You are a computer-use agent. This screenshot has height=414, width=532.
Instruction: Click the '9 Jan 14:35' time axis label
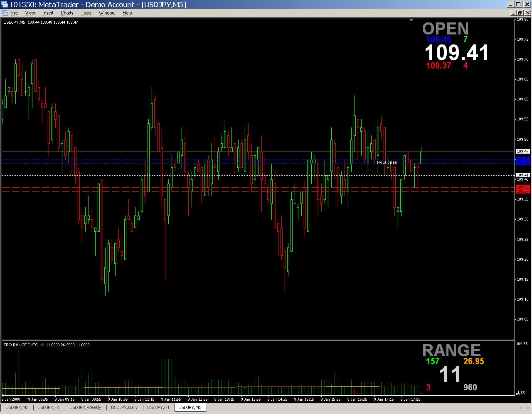(x=278, y=399)
